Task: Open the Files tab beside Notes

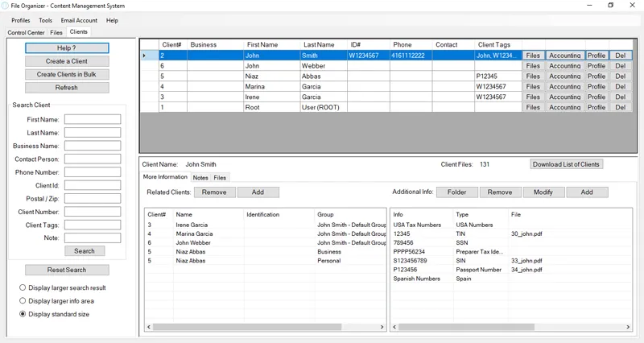Action: point(220,177)
